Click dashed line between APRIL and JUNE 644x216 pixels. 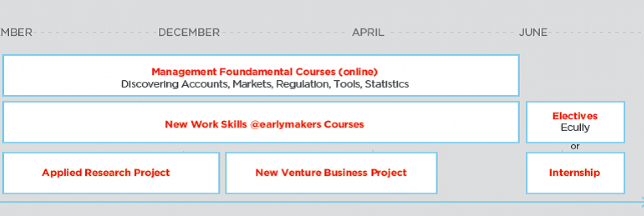pyautogui.click(x=451, y=32)
